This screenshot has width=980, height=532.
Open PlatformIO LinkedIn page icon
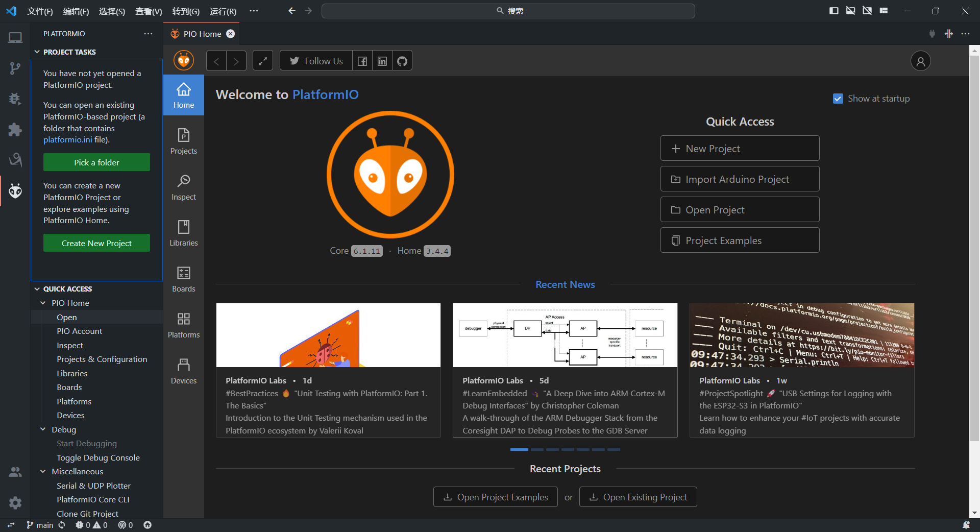382,61
